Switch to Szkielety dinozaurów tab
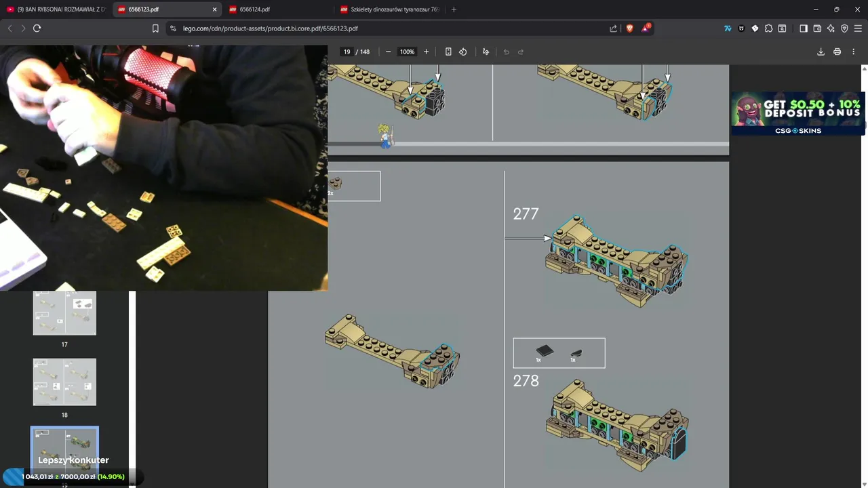 coord(390,9)
